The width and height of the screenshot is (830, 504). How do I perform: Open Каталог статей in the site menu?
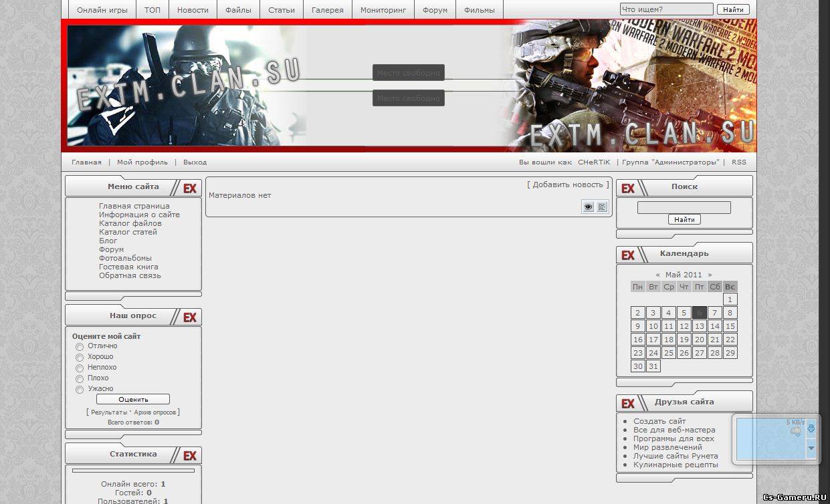click(x=128, y=232)
